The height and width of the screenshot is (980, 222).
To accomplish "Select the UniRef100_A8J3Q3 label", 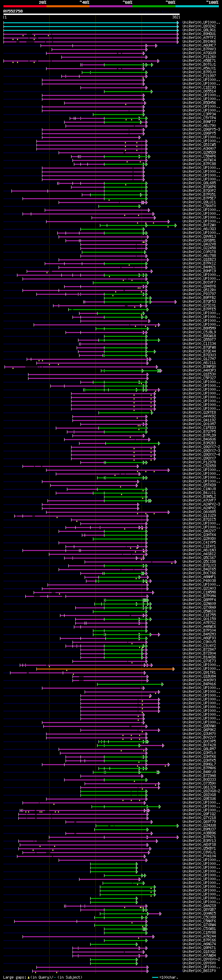I will click(199, 229).
